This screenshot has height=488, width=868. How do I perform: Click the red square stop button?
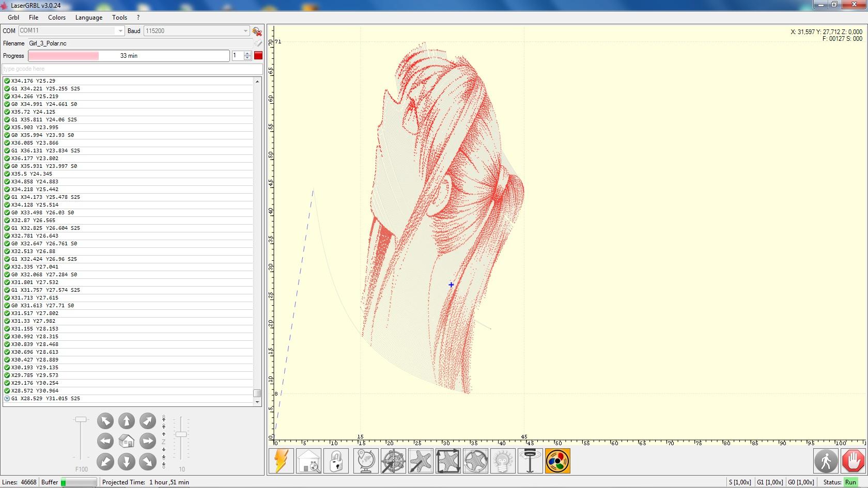click(258, 56)
